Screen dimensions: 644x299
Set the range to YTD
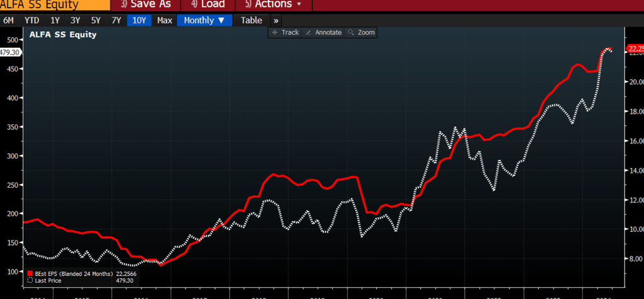pos(31,20)
